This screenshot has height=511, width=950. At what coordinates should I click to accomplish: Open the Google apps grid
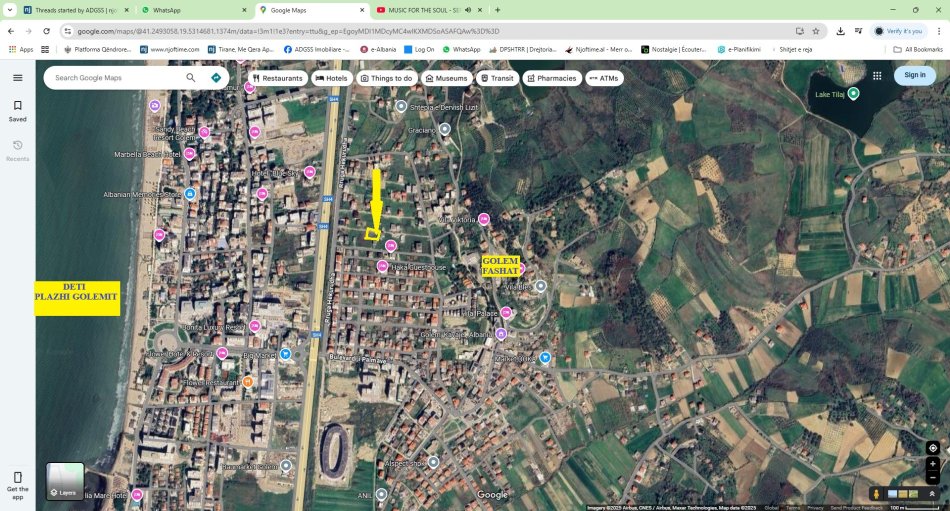(877, 75)
